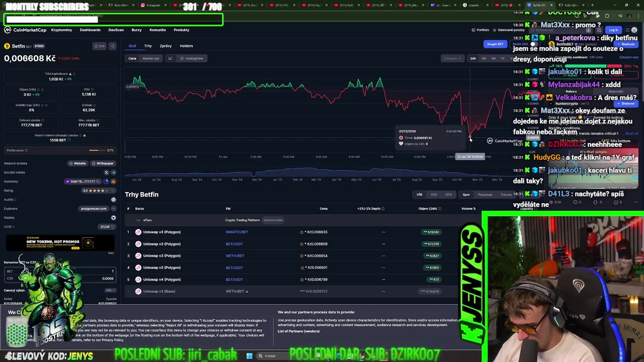
Task: Sort markets by Objem (24h) column
Action: click(429, 209)
